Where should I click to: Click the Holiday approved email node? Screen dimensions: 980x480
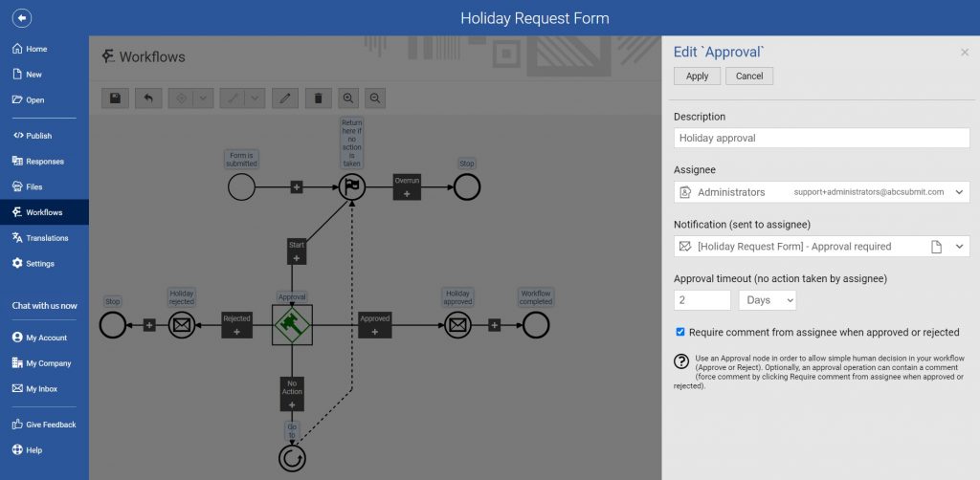pyautogui.click(x=457, y=325)
